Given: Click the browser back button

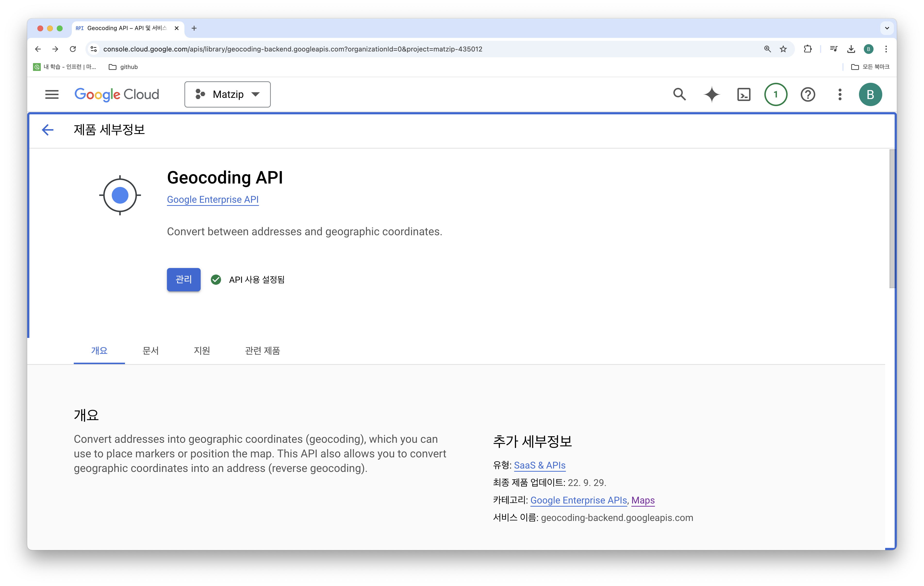Looking at the screenshot, I should click(x=38, y=49).
